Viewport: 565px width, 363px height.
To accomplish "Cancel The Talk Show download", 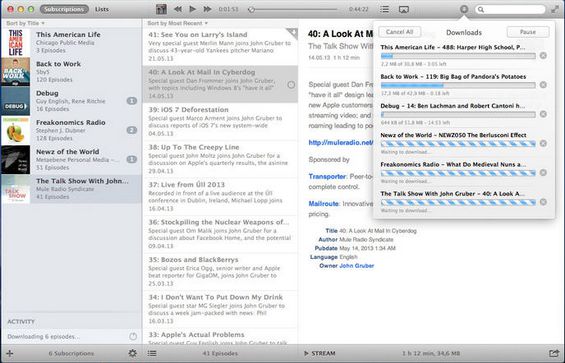I will (x=543, y=202).
